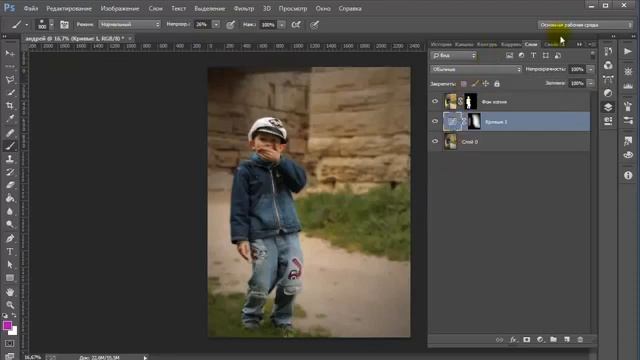Select the Paint Bucket tool
Viewport: 640px width, 360px height.
click(10, 198)
